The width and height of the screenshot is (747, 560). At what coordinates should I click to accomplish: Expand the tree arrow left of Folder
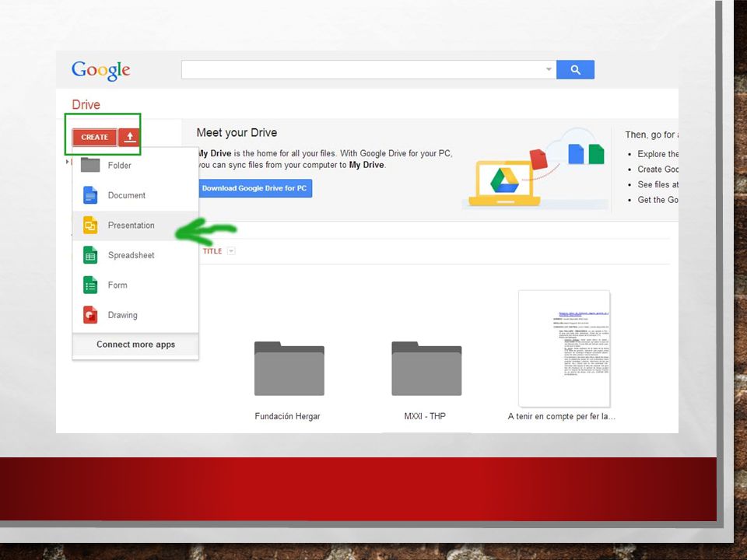pos(67,162)
